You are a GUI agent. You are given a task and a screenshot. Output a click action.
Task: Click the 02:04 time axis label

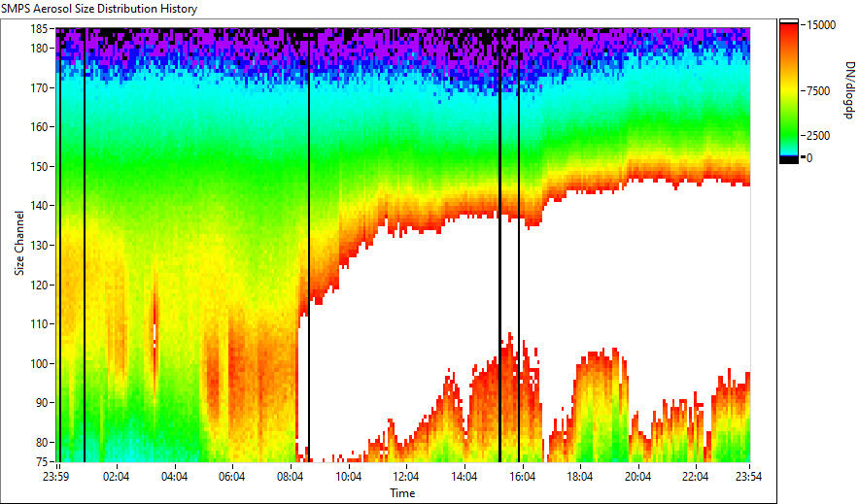pos(117,477)
